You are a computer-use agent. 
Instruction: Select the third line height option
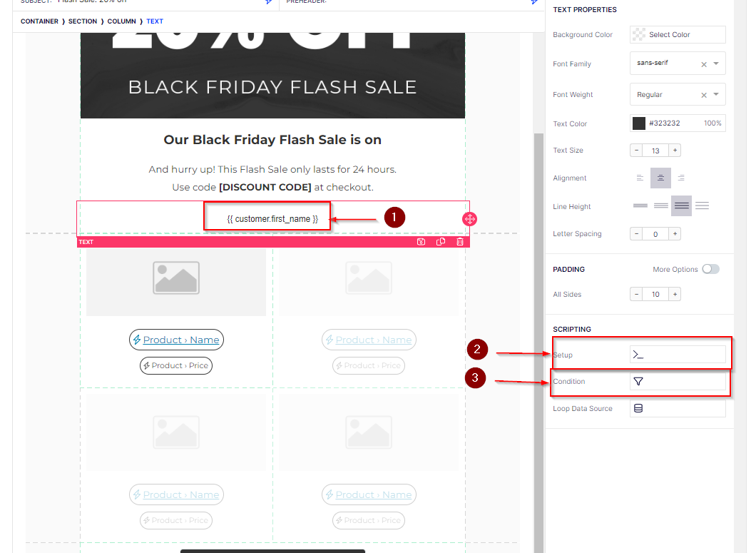[x=682, y=206]
